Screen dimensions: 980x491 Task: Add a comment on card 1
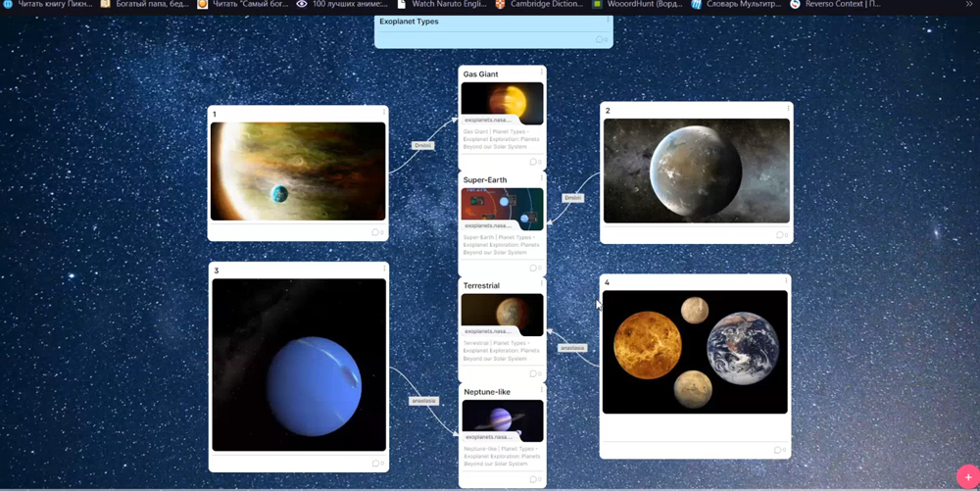click(377, 231)
